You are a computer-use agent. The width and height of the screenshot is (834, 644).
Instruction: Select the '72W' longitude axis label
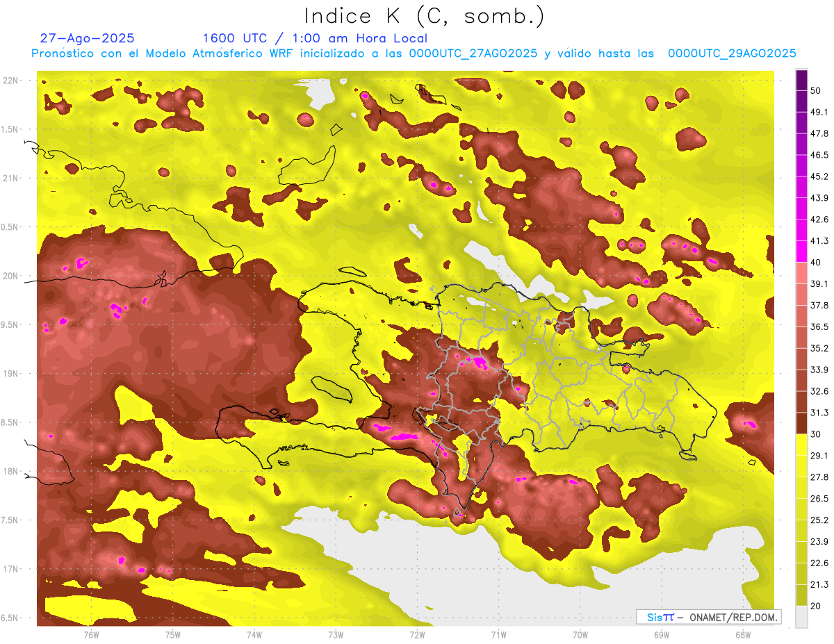tap(417, 635)
